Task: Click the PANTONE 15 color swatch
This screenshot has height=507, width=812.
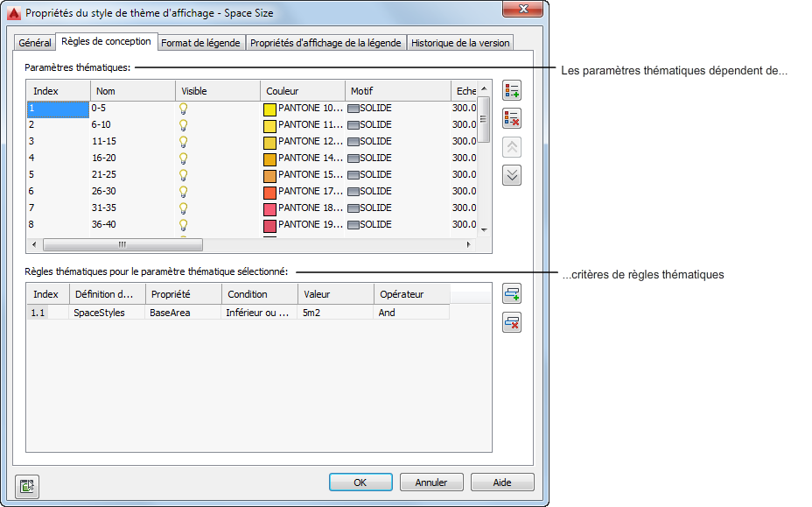Action: click(269, 176)
